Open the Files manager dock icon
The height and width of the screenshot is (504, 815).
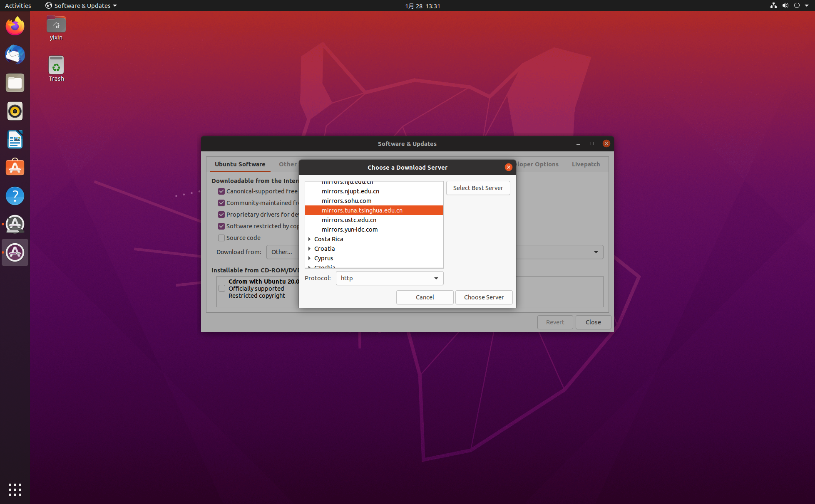pyautogui.click(x=15, y=83)
